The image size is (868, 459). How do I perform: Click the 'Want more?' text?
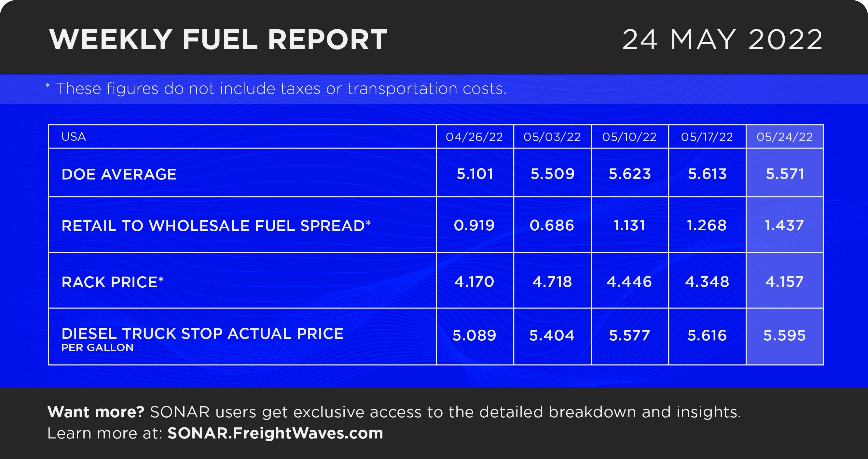click(x=96, y=412)
